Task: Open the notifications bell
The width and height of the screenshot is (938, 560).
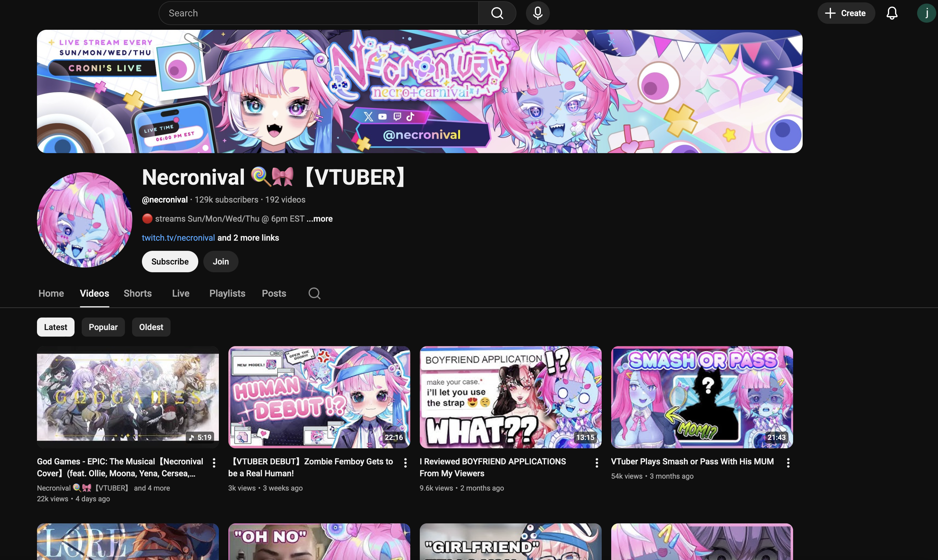Action: click(891, 13)
